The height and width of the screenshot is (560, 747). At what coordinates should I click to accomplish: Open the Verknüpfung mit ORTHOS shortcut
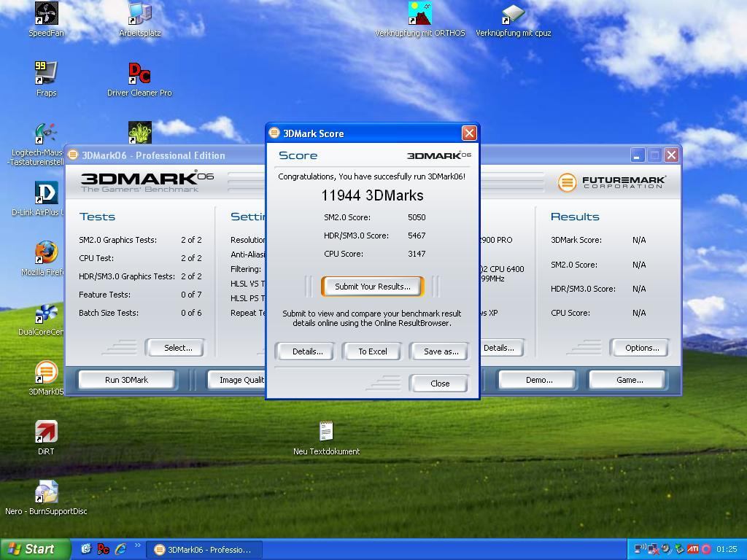[x=419, y=19]
